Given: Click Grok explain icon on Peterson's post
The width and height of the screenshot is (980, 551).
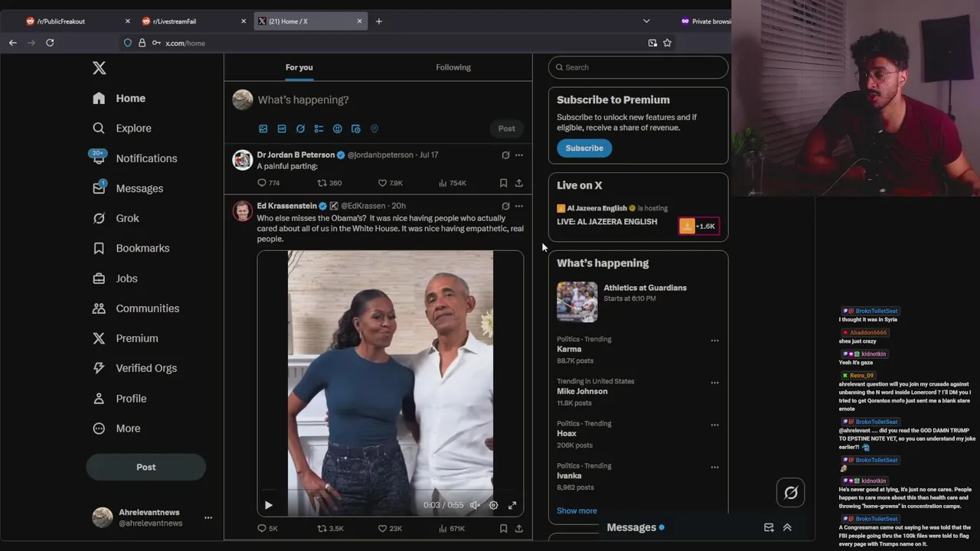Looking at the screenshot, I should tap(505, 155).
